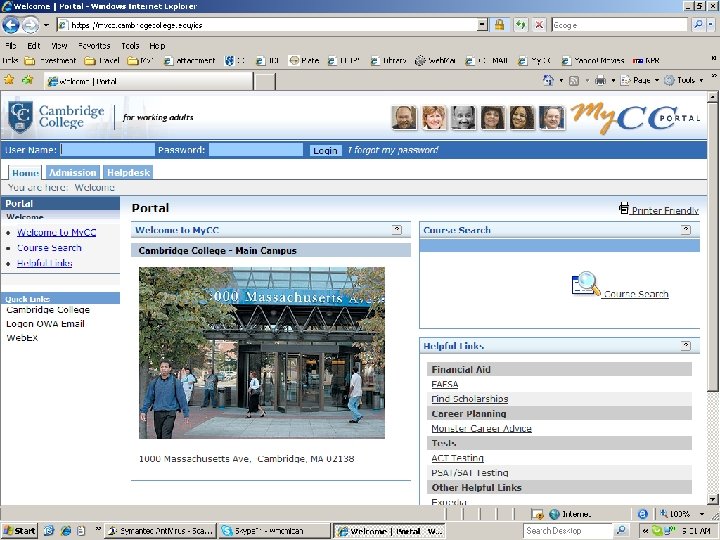720x540 pixels.
Task: Open Helpful Links in sidebar
Action: point(45,263)
